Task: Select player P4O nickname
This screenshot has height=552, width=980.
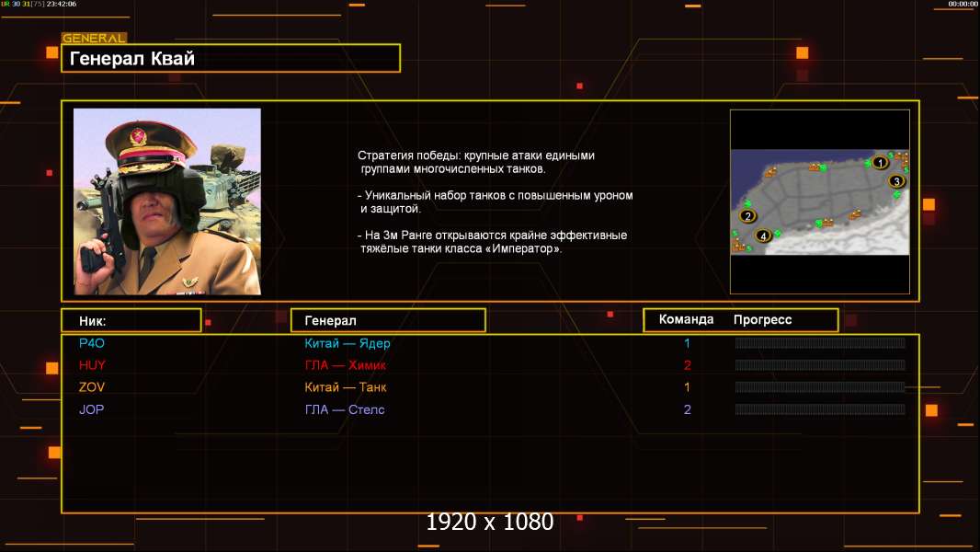Action: [x=92, y=343]
